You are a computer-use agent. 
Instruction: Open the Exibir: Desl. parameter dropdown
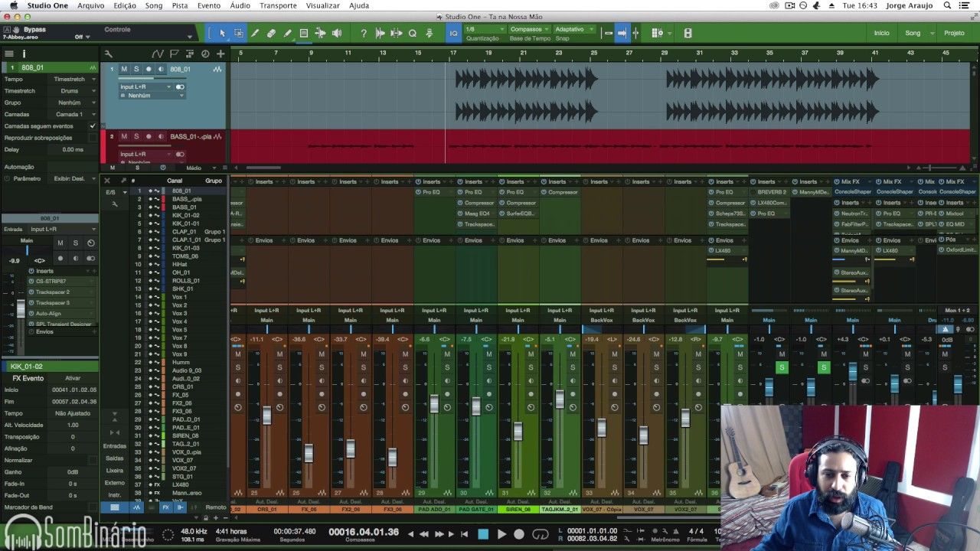point(74,178)
